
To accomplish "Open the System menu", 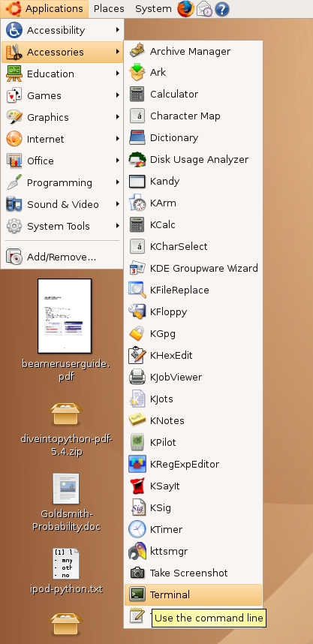I will coord(153,8).
